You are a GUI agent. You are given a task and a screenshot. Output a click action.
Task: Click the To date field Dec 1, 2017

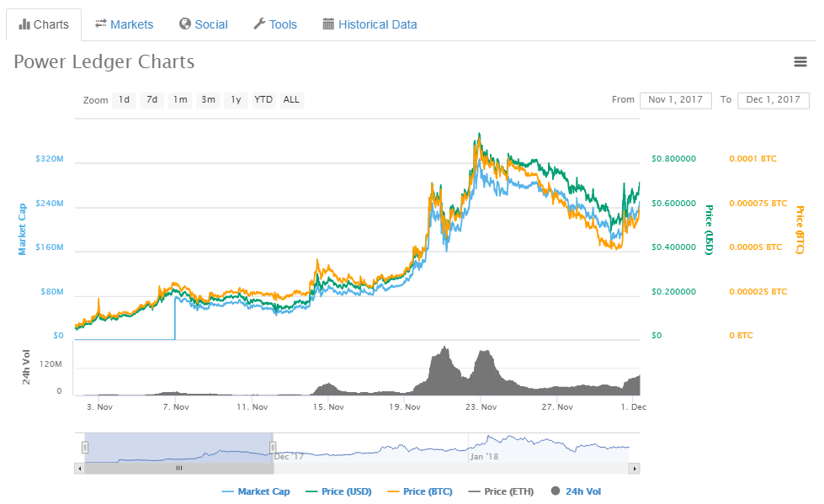click(773, 100)
